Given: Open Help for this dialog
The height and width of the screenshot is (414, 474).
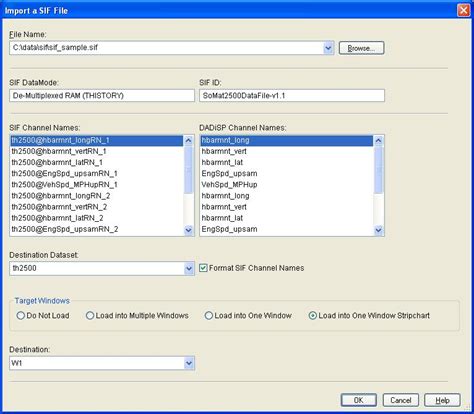Looking at the screenshot, I should click(x=442, y=400).
